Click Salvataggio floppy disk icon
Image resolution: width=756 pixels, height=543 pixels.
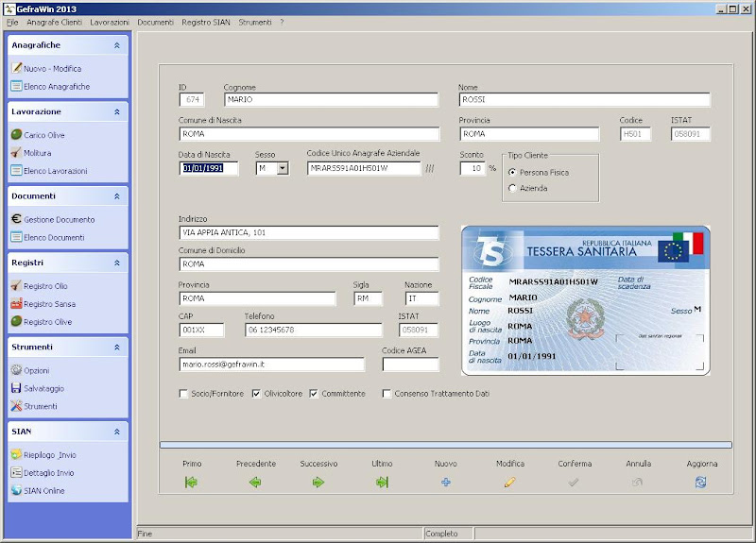[x=16, y=388]
